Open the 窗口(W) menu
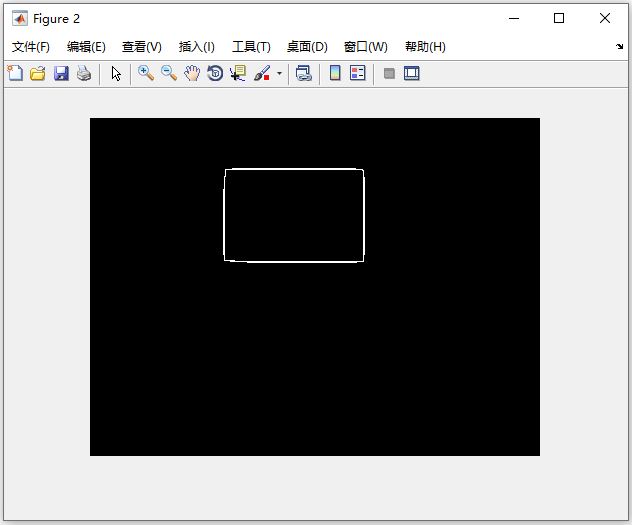632x525 pixels. click(x=366, y=47)
